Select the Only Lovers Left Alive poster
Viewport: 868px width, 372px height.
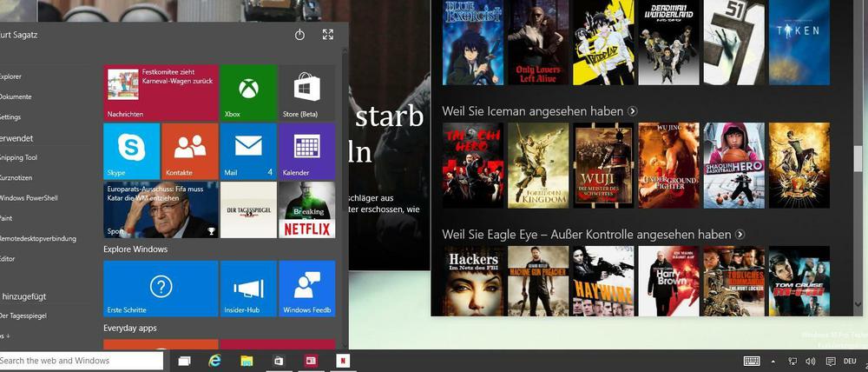pyautogui.click(x=538, y=42)
